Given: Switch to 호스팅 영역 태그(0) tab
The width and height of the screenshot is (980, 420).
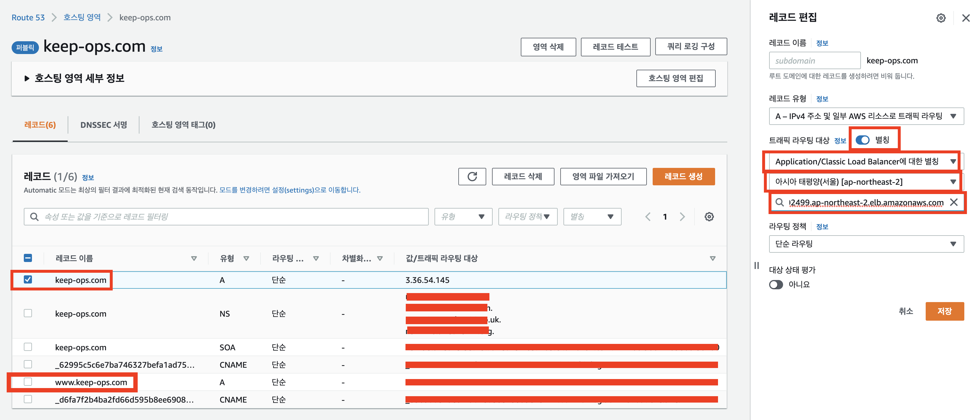Looking at the screenshot, I should [183, 125].
